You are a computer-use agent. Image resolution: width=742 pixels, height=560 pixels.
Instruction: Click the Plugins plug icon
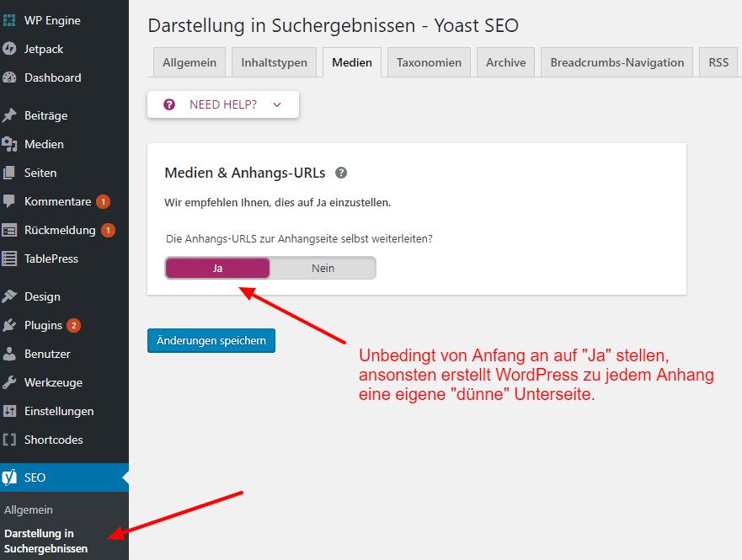click(9, 325)
